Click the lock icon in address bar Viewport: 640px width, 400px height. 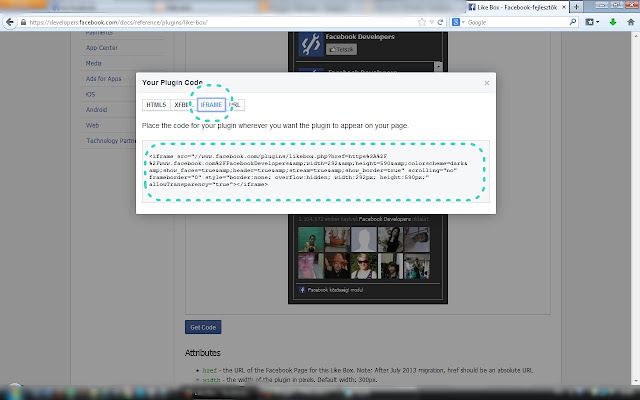(x=23, y=22)
